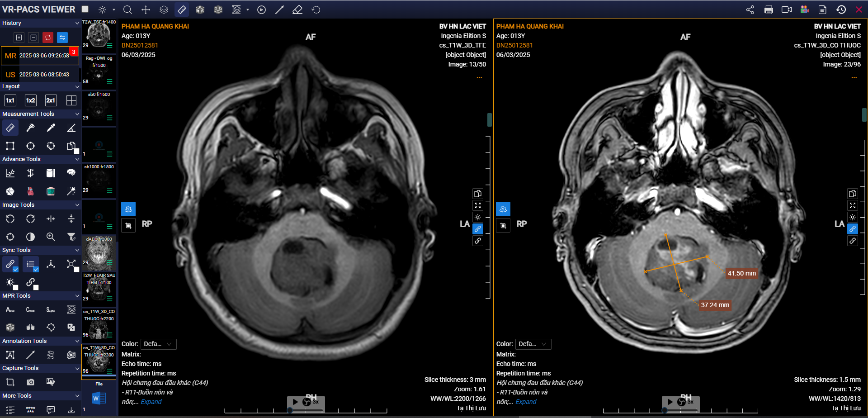
Task: Open the dropdown arrow beside the brightness tool
Action: coord(114,9)
